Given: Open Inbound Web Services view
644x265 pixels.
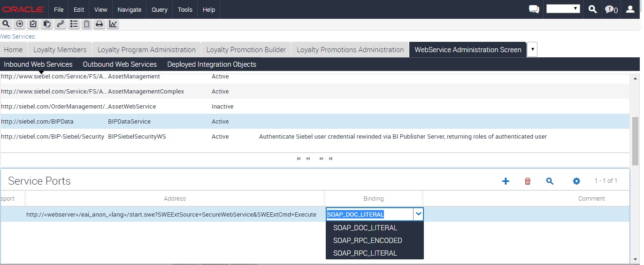Looking at the screenshot, I should pyautogui.click(x=38, y=64).
